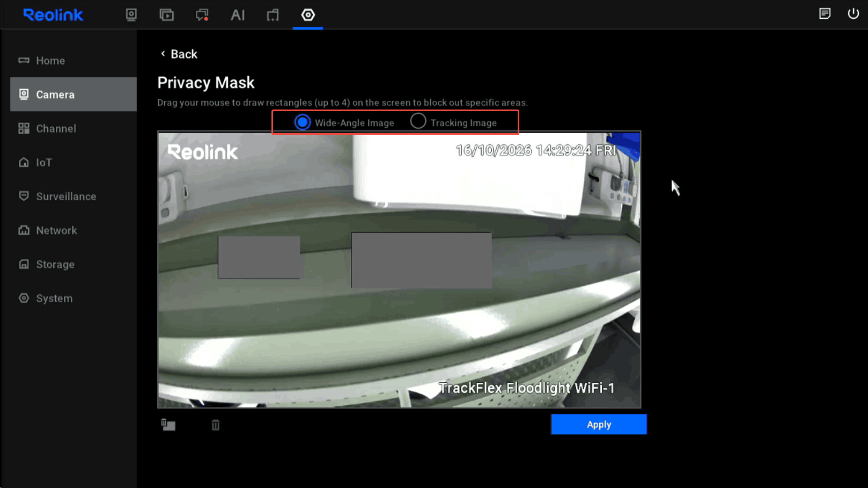This screenshot has height=488, width=868.
Task: Click the Reolink logo in top bar
Action: (53, 14)
